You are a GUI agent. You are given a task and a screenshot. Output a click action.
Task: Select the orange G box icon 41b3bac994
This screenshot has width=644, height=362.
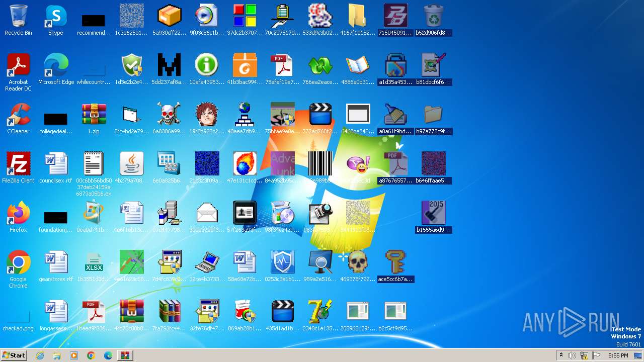coord(245,69)
